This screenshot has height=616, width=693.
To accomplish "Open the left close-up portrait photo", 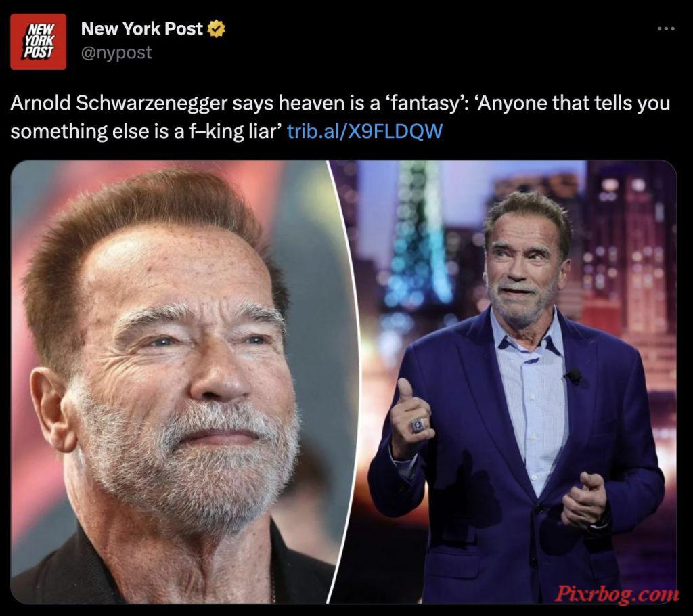I will click(177, 382).
